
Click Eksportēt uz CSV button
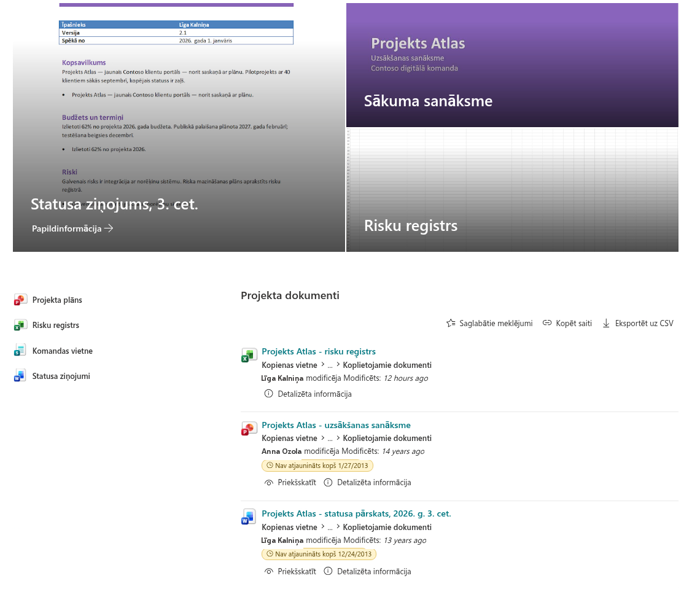(637, 323)
